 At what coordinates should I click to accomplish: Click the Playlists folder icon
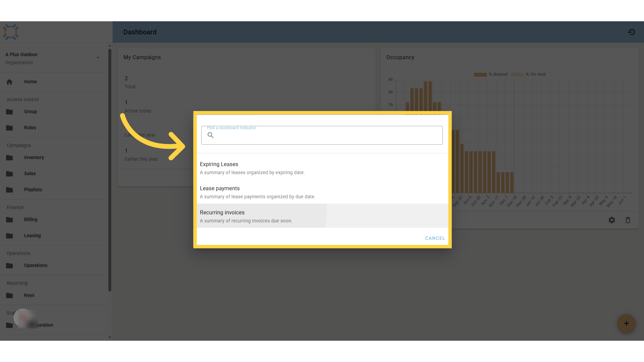point(9,190)
